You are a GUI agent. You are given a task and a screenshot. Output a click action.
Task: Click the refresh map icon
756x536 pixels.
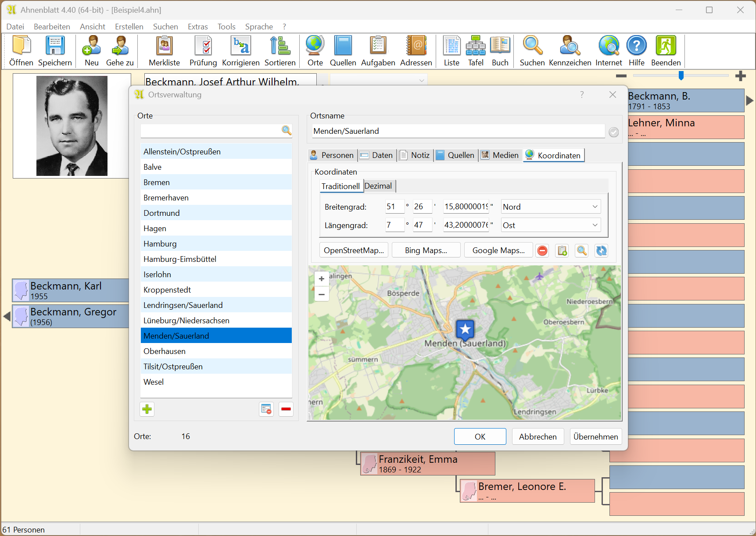coord(601,250)
